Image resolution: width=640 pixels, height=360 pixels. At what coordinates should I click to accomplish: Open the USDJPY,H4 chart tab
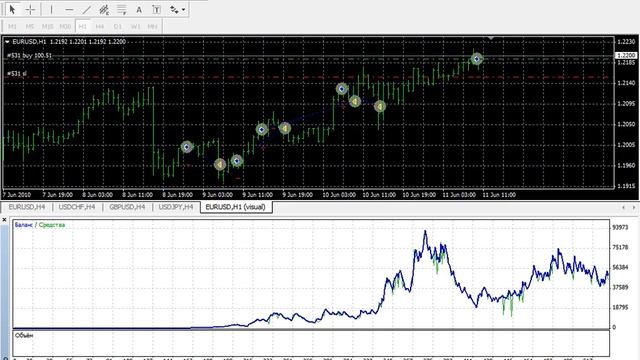pyautogui.click(x=176, y=207)
